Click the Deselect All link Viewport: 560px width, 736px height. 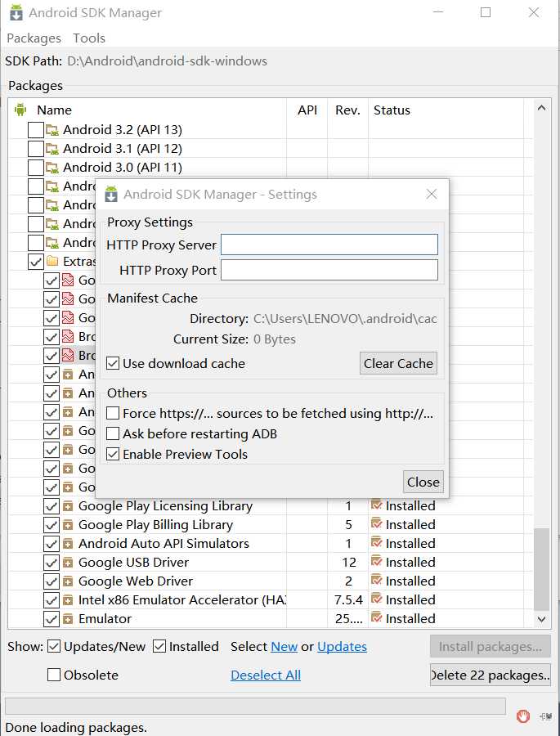pyautogui.click(x=266, y=675)
